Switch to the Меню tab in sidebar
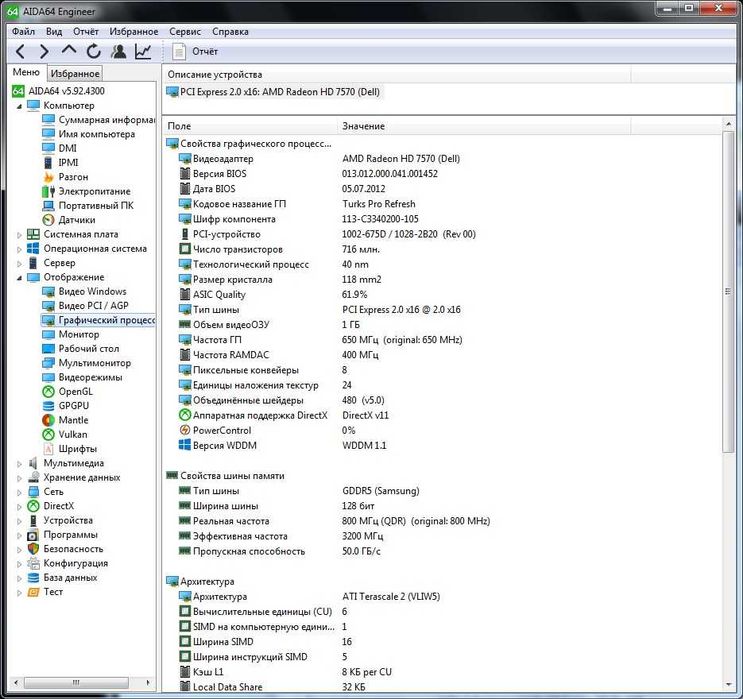 click(26, 72)
